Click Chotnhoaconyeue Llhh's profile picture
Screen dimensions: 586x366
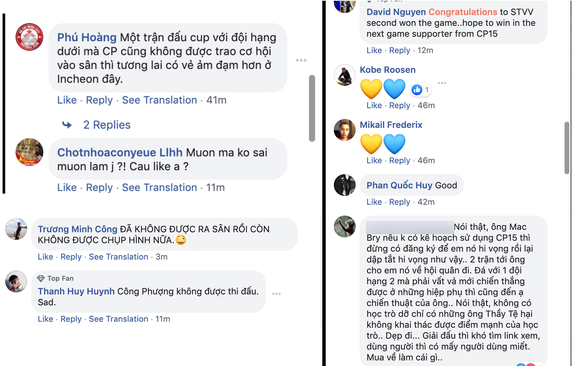(x=29, y=152)
